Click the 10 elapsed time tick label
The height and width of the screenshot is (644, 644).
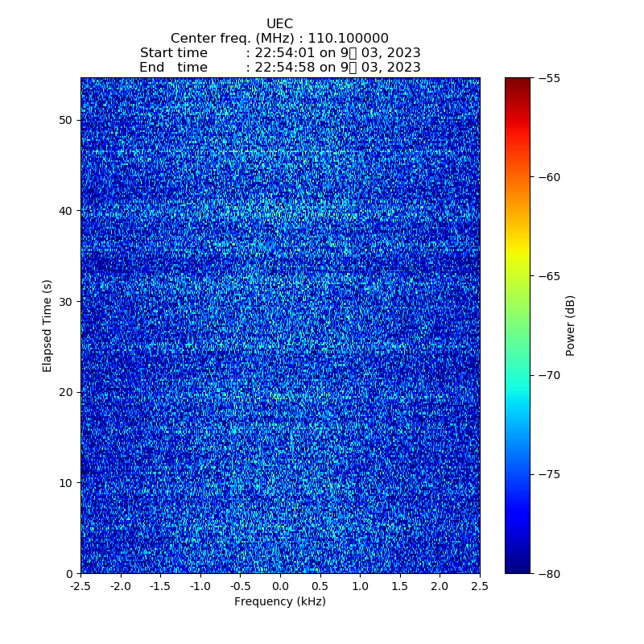pos(66,482)
